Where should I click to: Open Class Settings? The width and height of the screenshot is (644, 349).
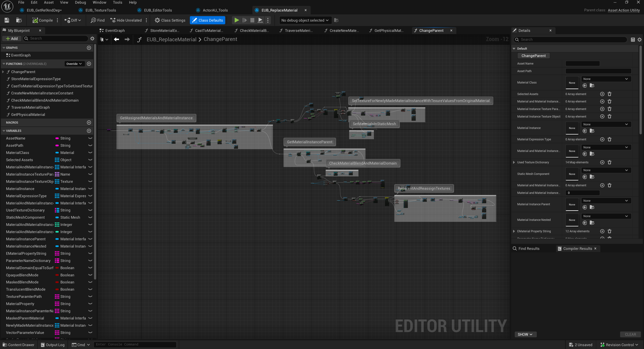[x=170, y=20]
